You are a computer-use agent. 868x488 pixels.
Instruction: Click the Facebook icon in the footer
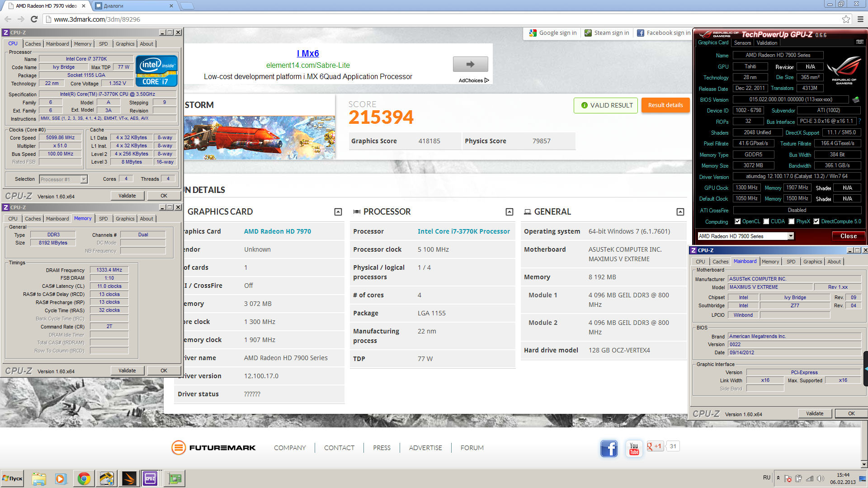tap(609, 448)
